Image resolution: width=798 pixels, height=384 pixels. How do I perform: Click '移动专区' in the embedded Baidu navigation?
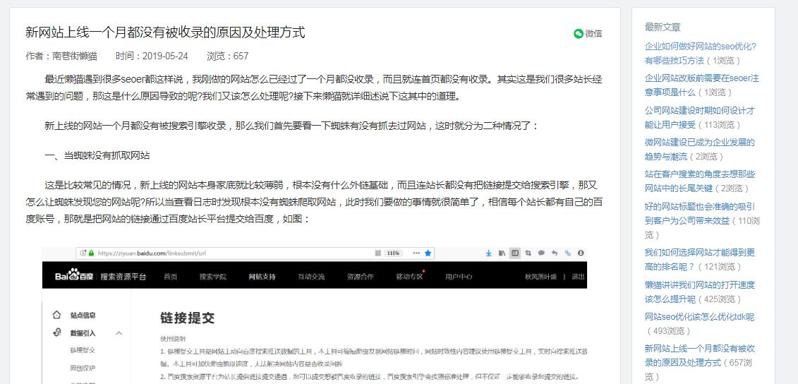(x=409, y=277)
